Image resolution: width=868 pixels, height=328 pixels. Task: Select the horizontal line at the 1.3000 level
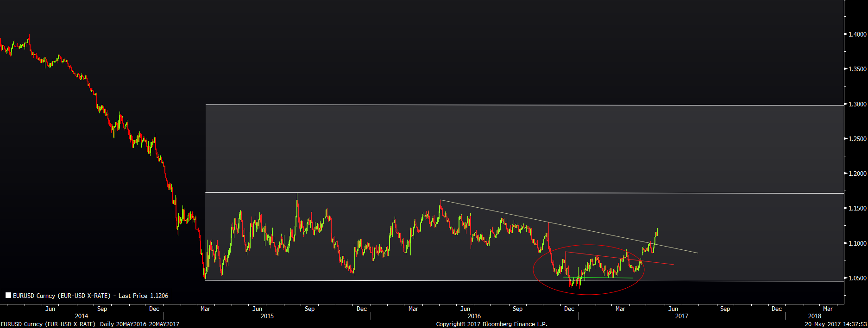pyautogui.click(x=524, y=105)
